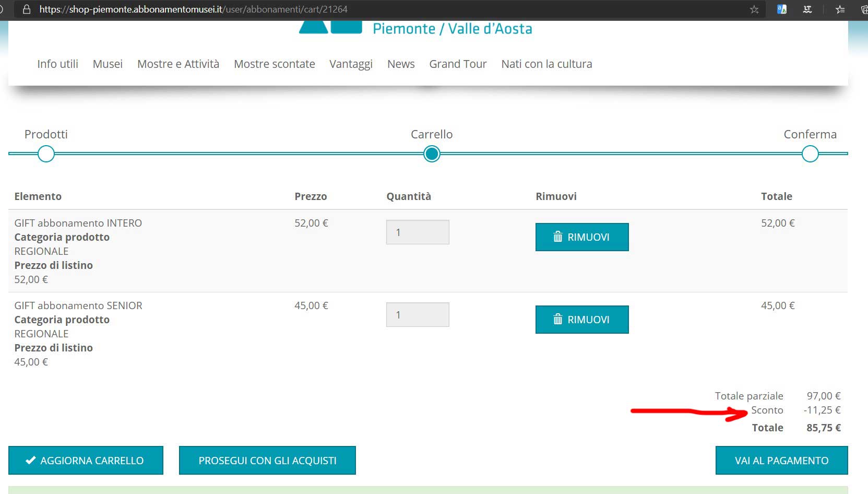Focus quantity field for abbonamento INTERO
Viewport: 868px width, 494px height.
(417, 232)
